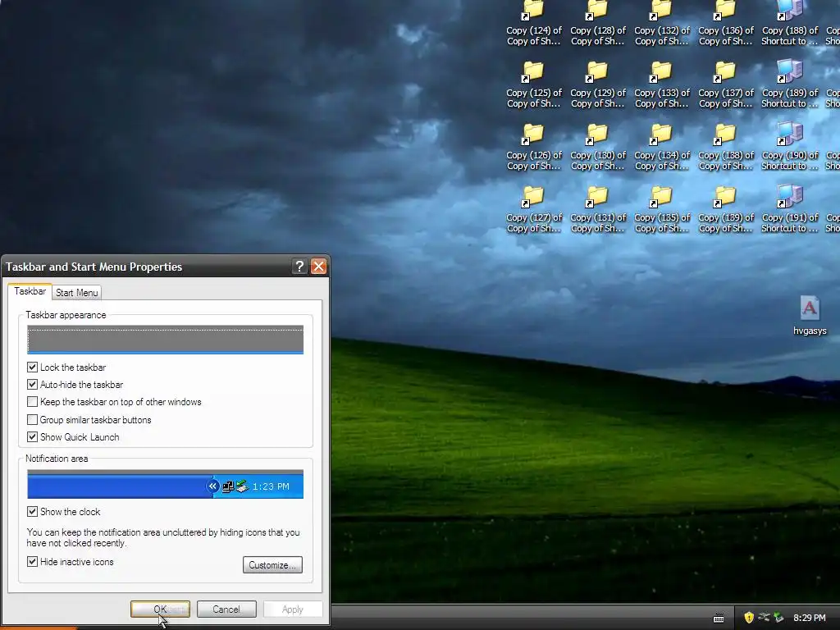Uncheck Auto-hide the taskbar

click(32, 384)
